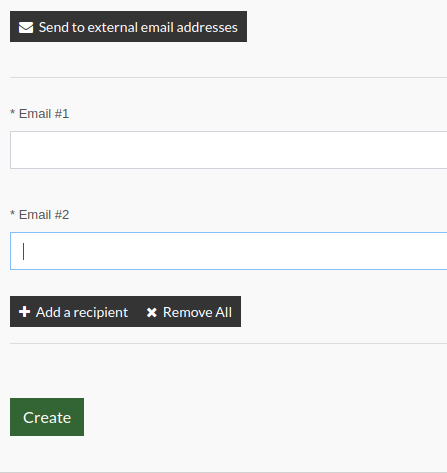Screen dimensions: 447x473
Task: Remove All recipients from the form
Action: tap(189, 312)
